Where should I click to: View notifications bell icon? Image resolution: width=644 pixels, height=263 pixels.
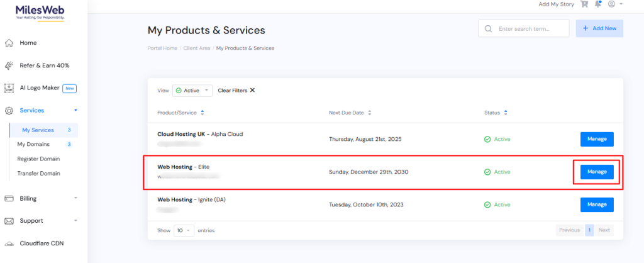(x=598, y=4)
